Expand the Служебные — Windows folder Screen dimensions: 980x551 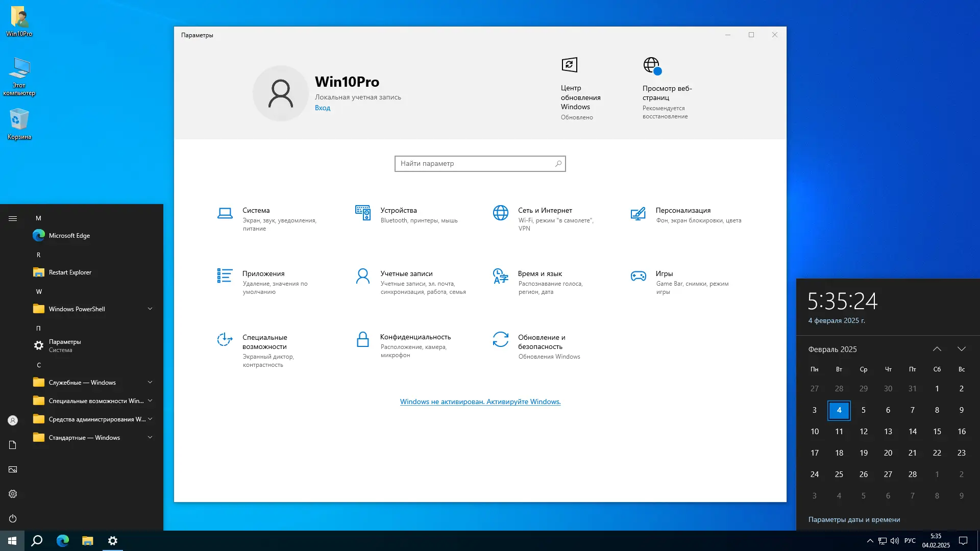[x=150, y=382]
